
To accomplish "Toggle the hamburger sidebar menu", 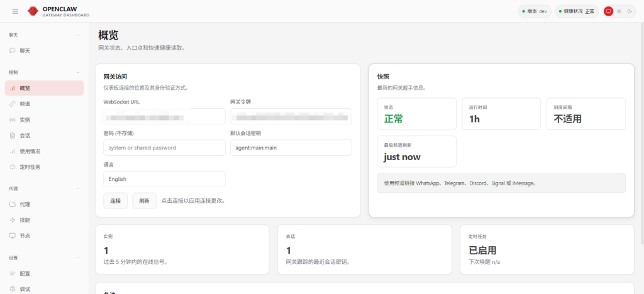I will coord(15,11).
